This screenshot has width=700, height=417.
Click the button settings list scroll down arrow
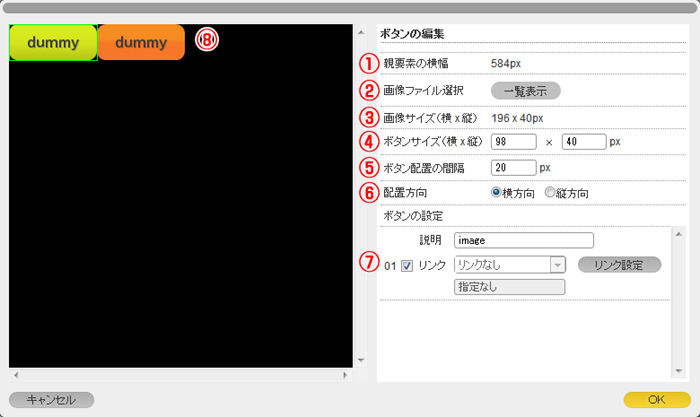(x=679, y=371)
